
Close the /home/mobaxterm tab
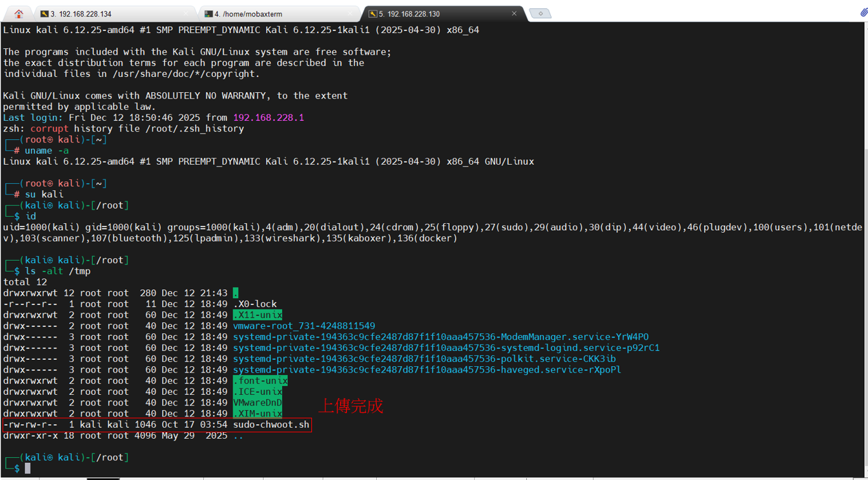(x=350, y=13)
